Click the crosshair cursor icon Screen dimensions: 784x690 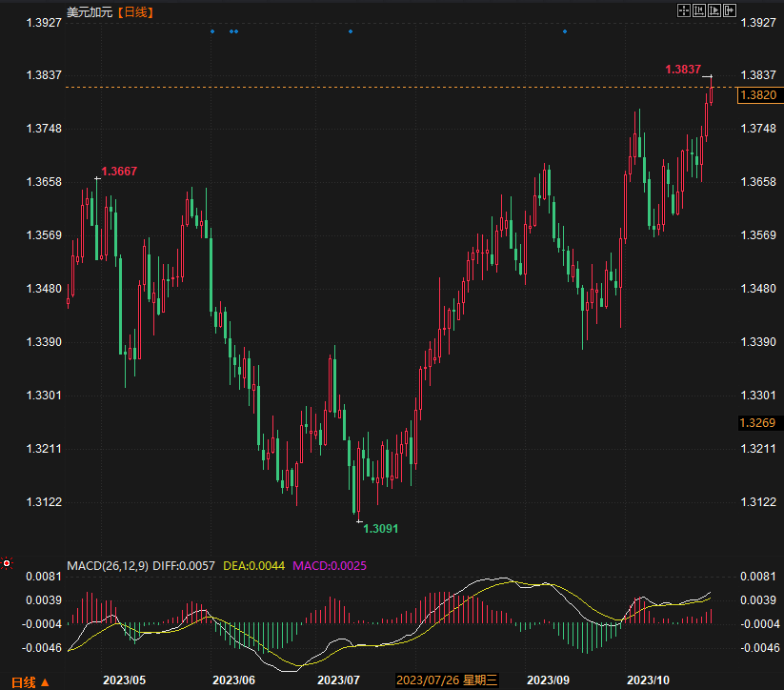(682, 10)
